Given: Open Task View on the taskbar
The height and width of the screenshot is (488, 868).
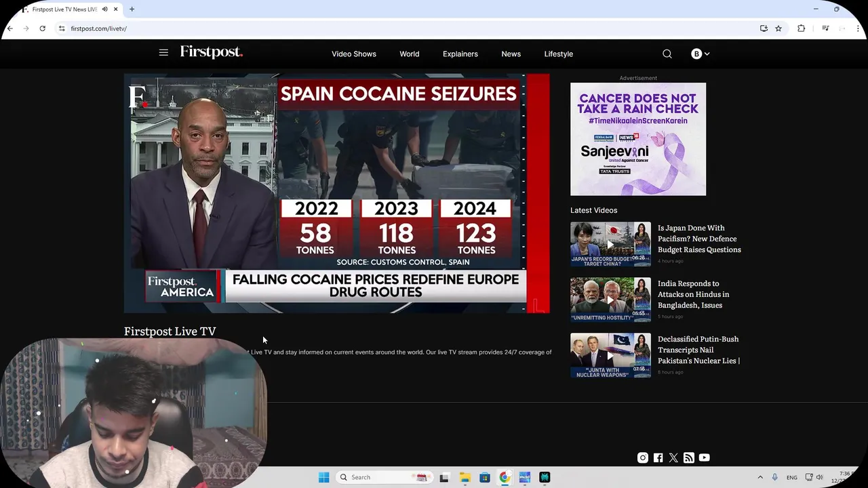Looking at the screenshot, I should click(x=444, y=477).
